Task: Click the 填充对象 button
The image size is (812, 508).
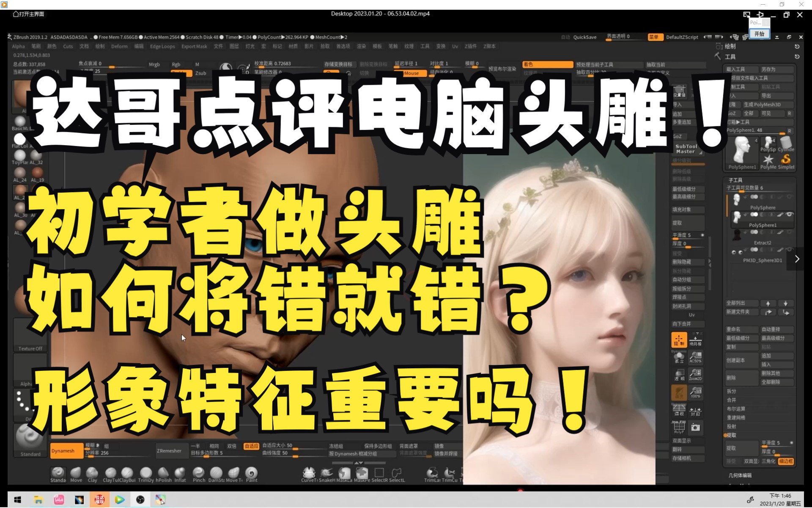Action: pyautogui.click(x=688, y=210)
